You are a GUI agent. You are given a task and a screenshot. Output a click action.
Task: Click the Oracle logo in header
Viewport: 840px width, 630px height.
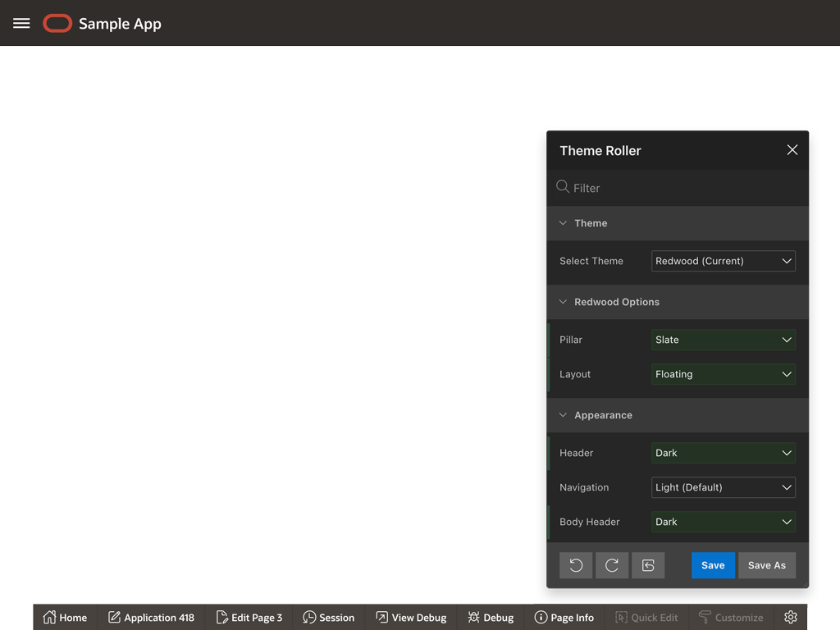coord(57,24)
